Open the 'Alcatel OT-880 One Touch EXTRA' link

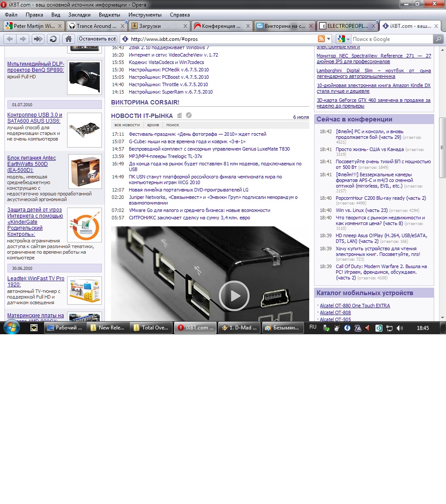pos(355,306)
